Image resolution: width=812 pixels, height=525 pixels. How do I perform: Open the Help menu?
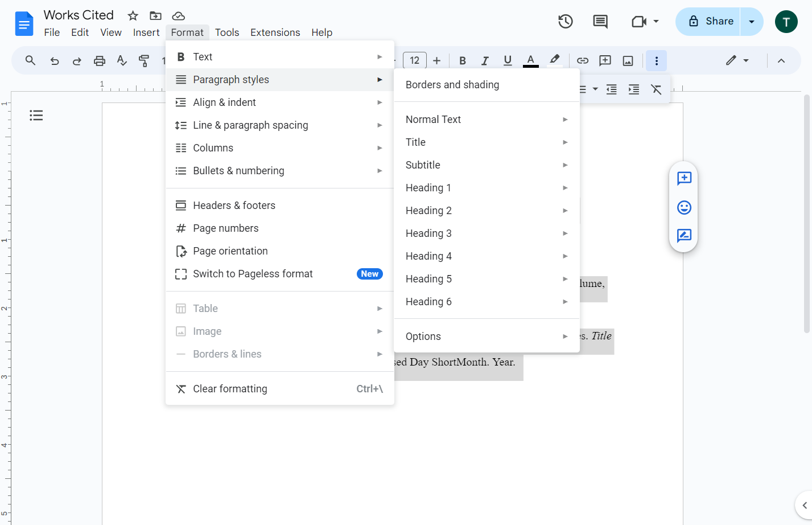[x=321, y=32]
